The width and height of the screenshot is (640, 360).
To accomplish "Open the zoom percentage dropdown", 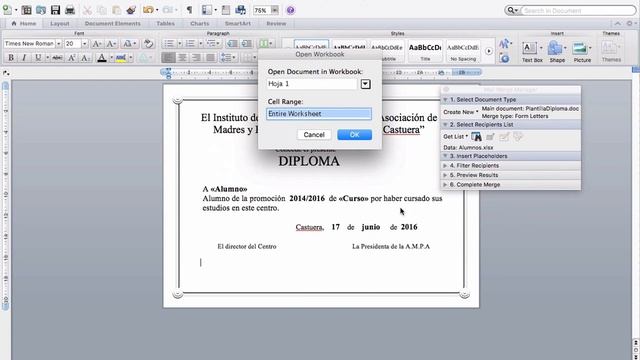I will click(275, 10).
